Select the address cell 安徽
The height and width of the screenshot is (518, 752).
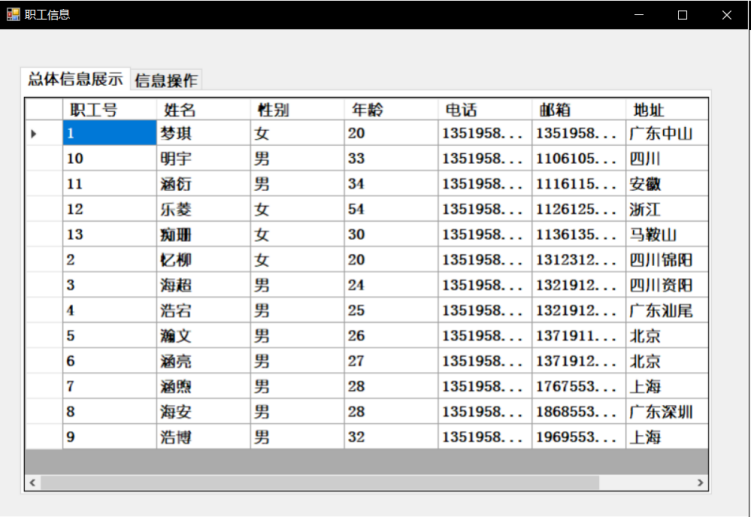tap(667, 184)
